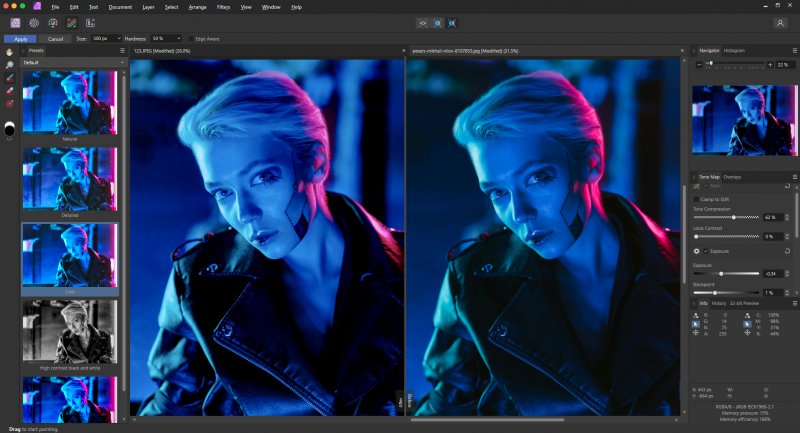Adjust the Tone Compression slider
The image size is (800, 433).
727,217
